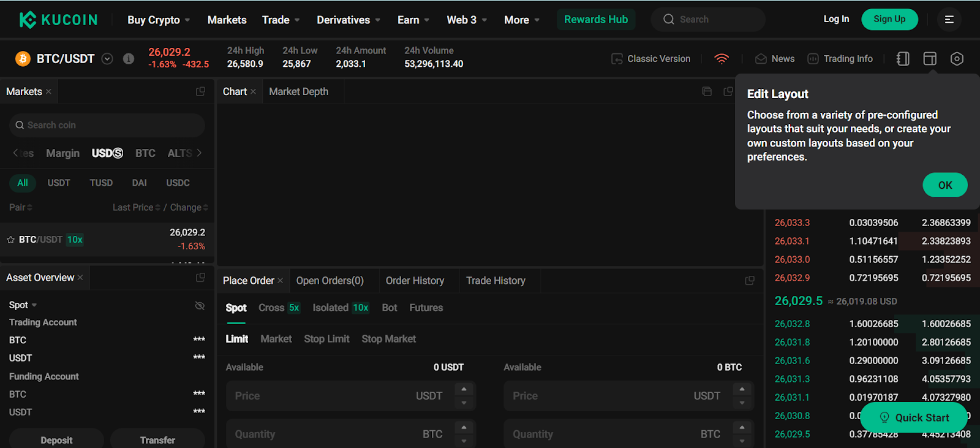
Task: Click OK in the Edit Layout popup
Action: 945,185
